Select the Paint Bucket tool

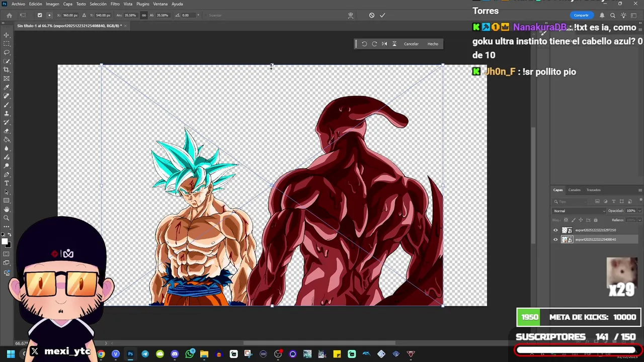pos(7,140)
